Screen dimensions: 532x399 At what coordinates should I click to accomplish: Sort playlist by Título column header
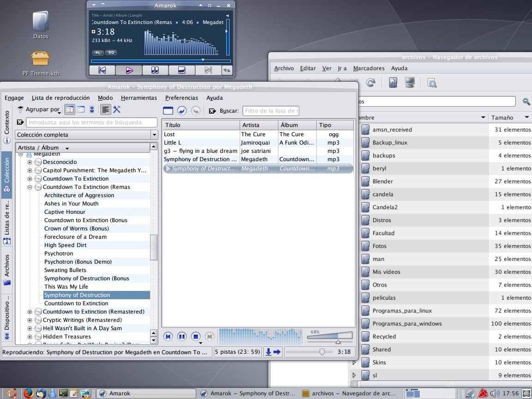pos(201,125)
